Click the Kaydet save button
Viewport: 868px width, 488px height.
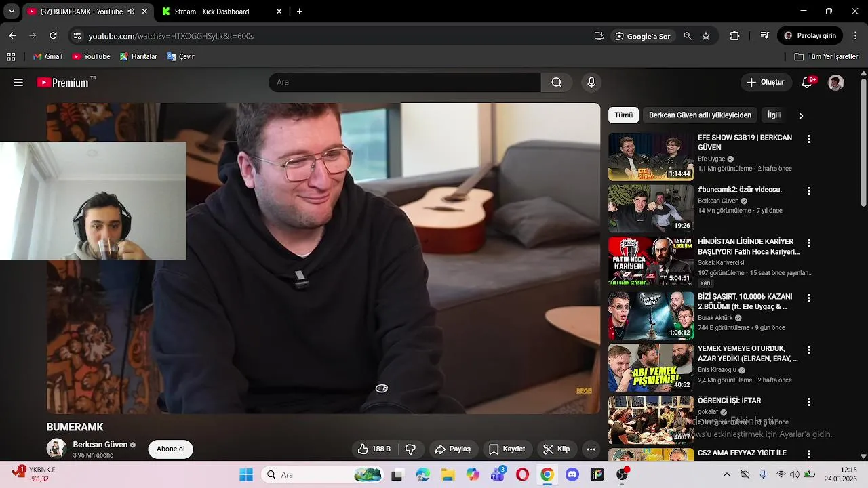point(507,449)
